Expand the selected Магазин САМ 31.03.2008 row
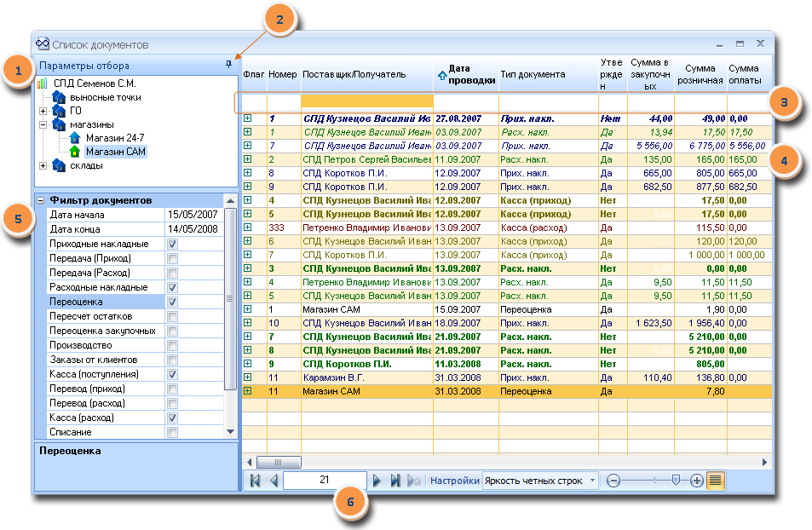This screenshot has width=812, height=530. (x=248, y=390)
